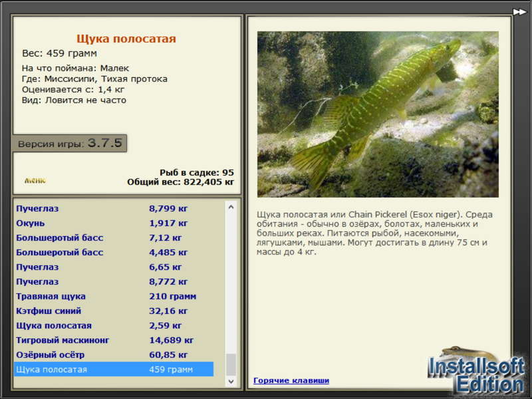Click the Рыб в садке: 95 counter

click(x=197, y=172)
